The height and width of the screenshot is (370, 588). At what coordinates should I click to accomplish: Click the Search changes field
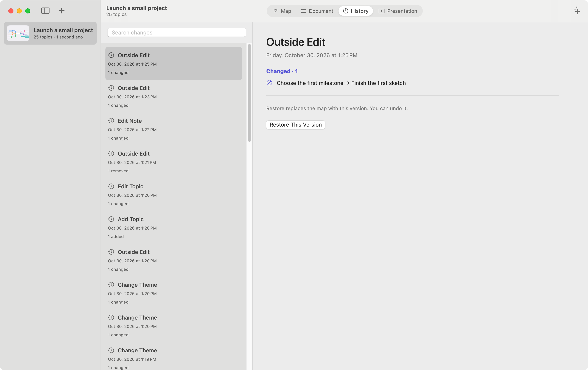coord(177,33)
